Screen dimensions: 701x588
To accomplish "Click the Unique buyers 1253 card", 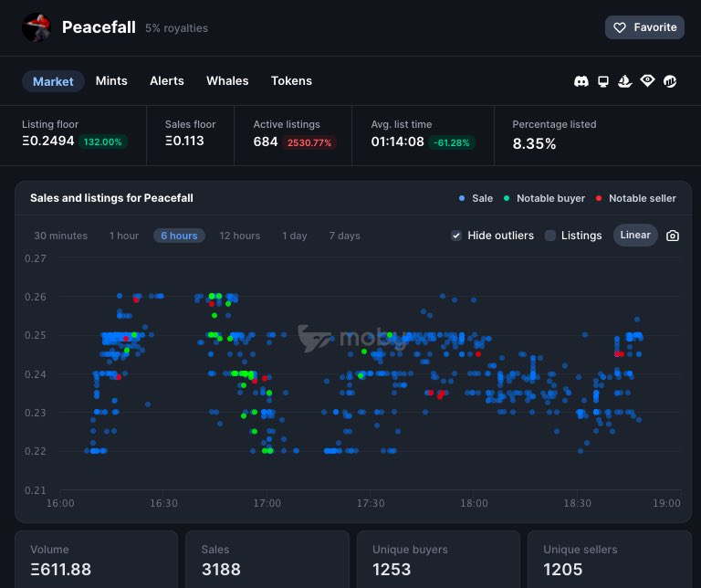I will (438, 560).
